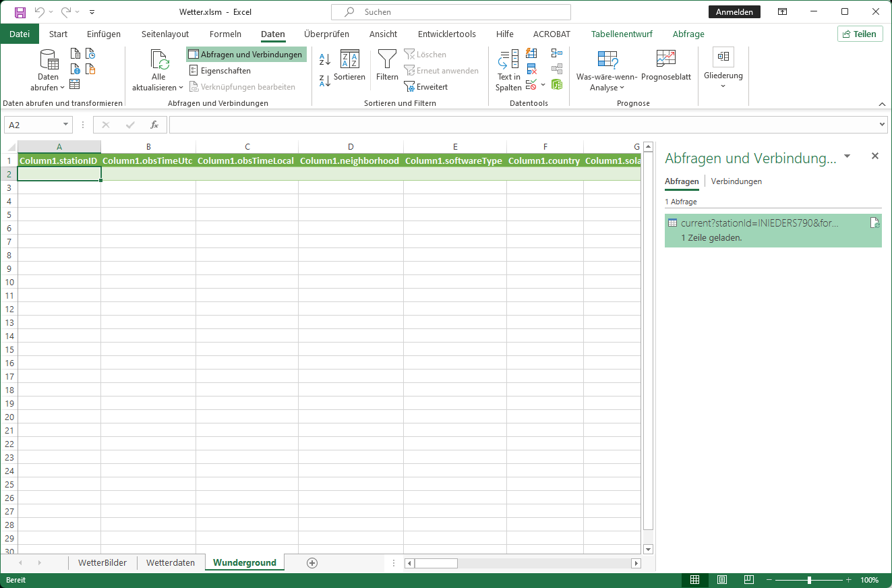Expand Alle aktualisieren dropdown arrow

tap(181, 88)
